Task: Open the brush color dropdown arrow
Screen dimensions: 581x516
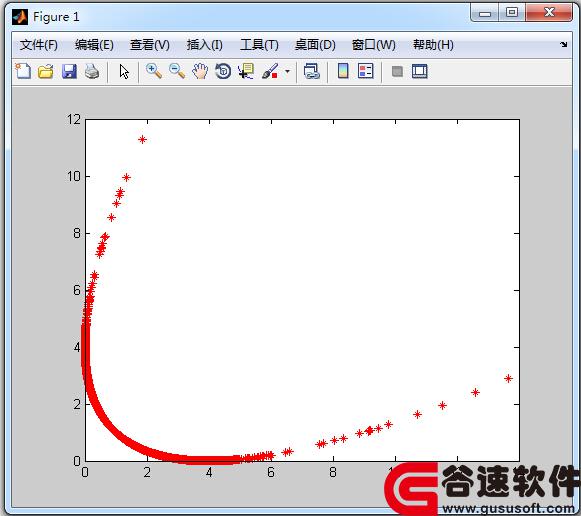Action: [x=287, y=71]
